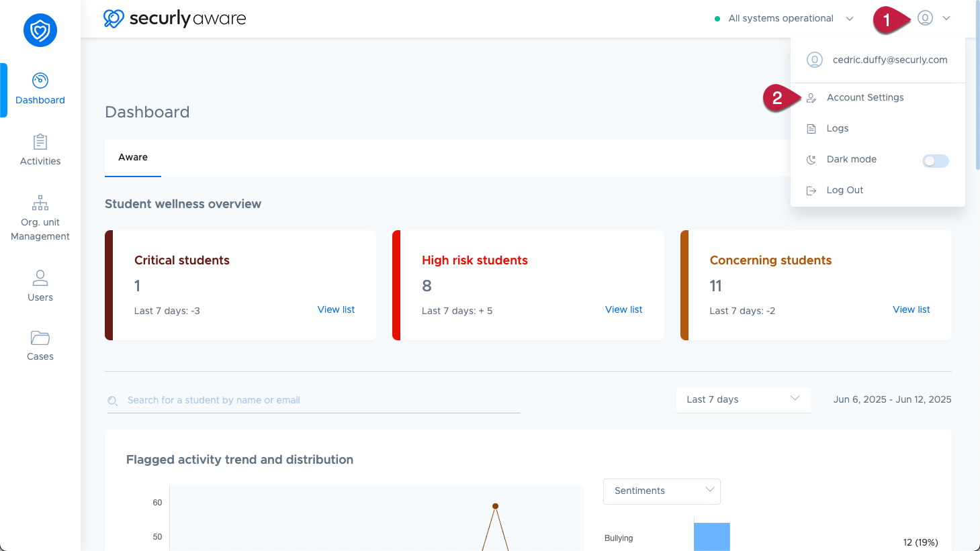Click the Concerning students count 11
This screenshot has height=551, width=980.
(x=715, y=286)
